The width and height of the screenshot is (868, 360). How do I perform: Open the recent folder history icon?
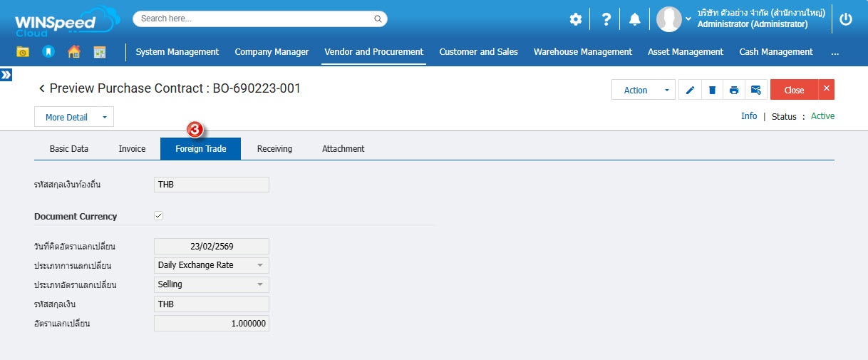point(23,51)
